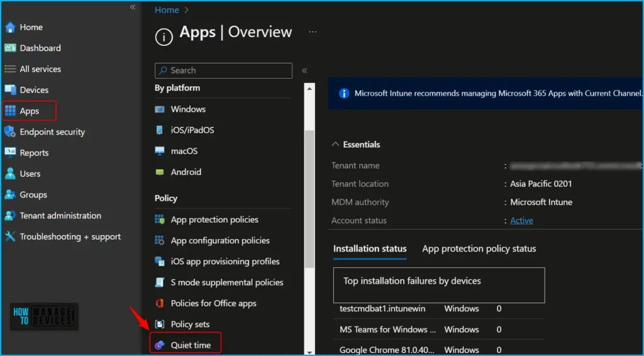Click the macOS platform icon
644x356 pixels.
click(160, 151)
